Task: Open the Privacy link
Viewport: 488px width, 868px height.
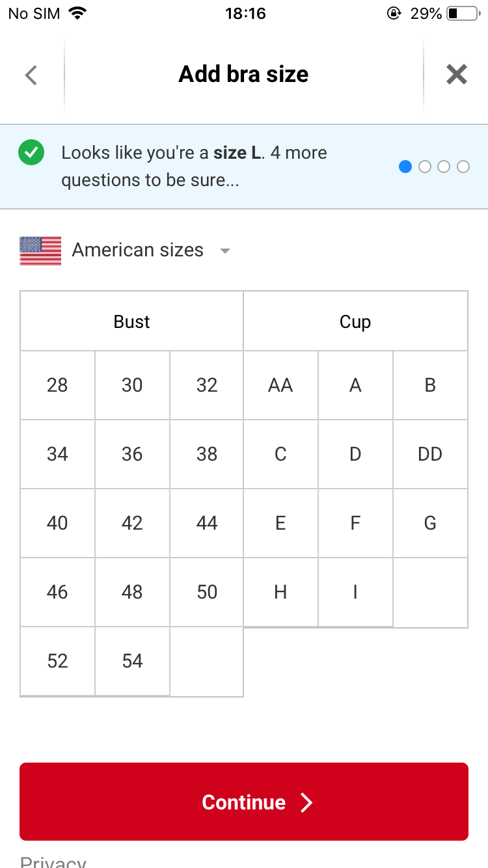Action: click(53, 861)
